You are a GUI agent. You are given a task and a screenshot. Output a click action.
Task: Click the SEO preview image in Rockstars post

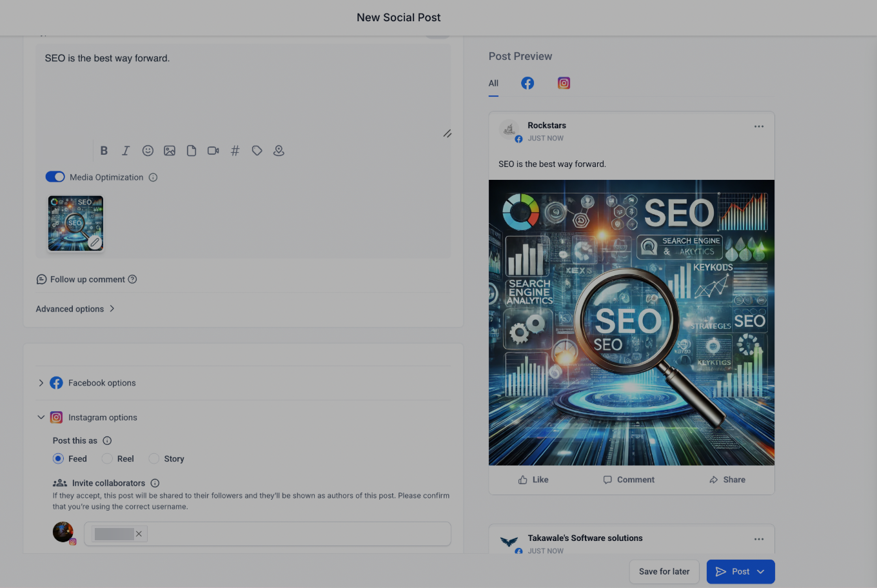[631, 322]
